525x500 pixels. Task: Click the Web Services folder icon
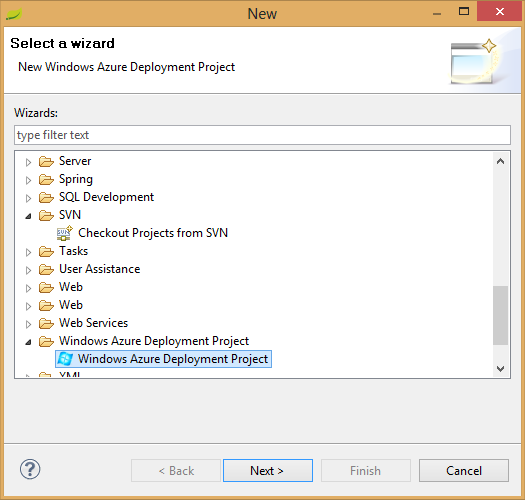pos(46,323)
